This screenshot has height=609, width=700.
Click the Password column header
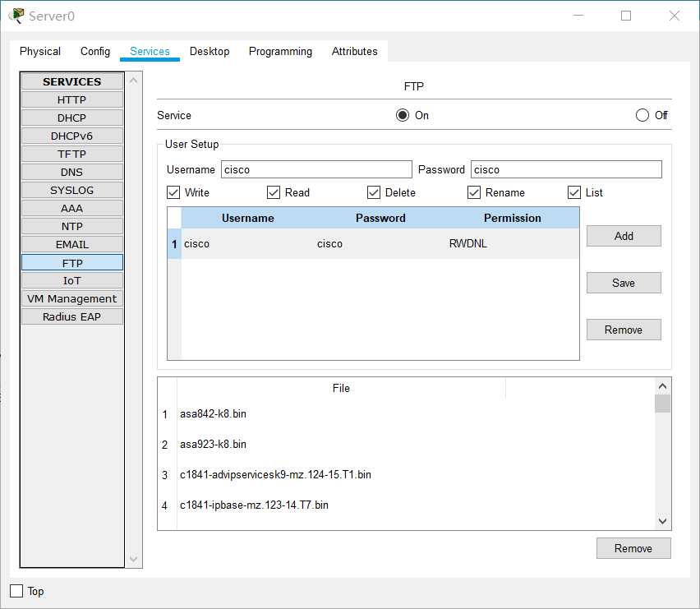coord(380,218)
